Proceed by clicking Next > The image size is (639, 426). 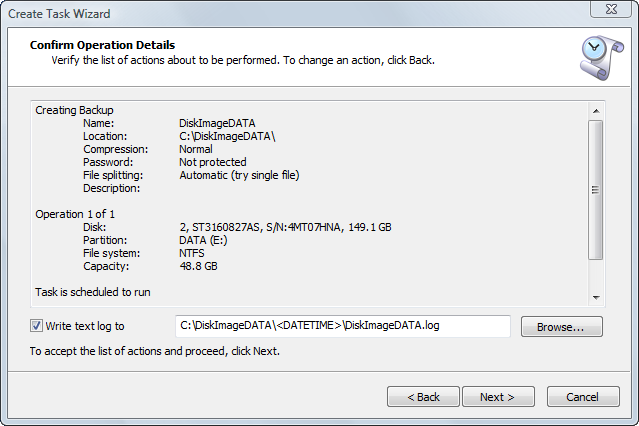(498, 397)
